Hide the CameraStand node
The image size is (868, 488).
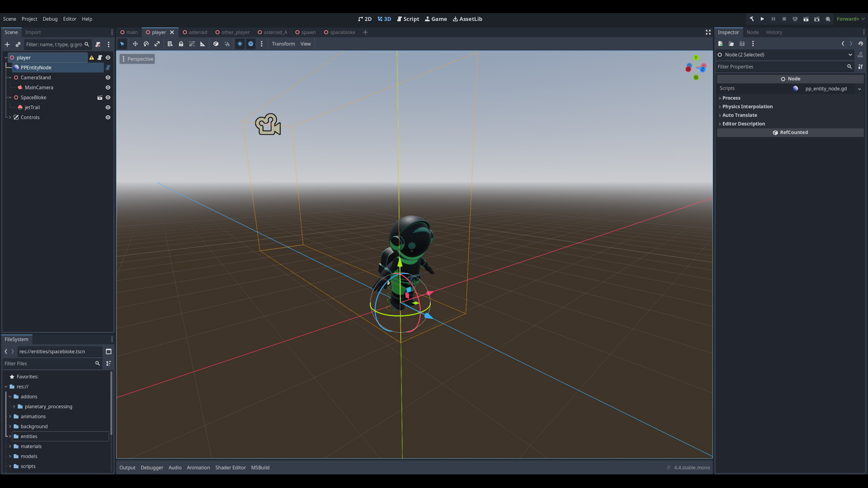point(108,78)
